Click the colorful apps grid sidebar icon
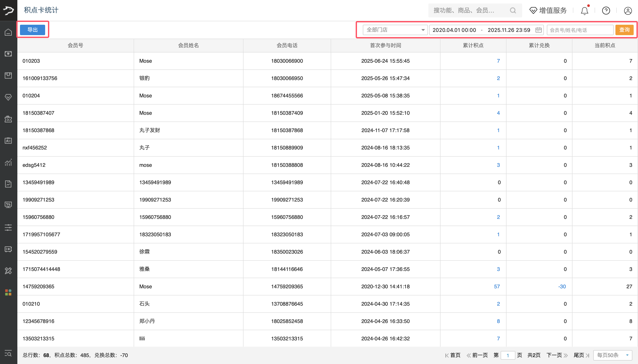 tap(8, 292)
